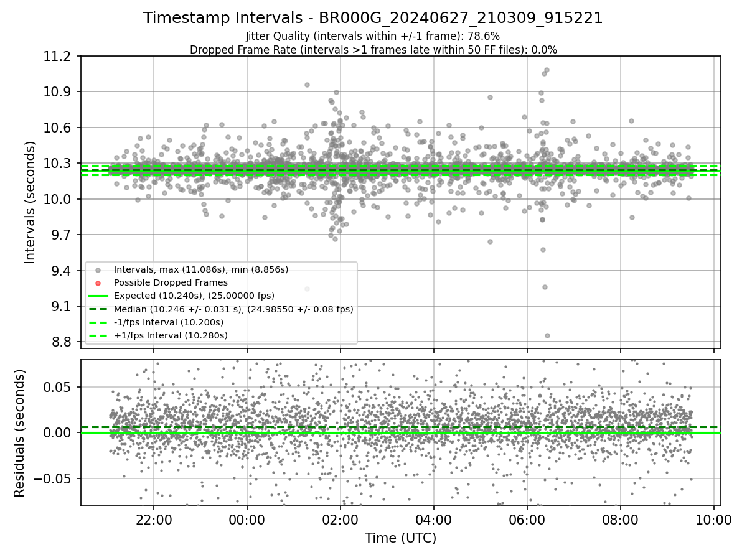747x560 pixels.
Task: Click the '02:00' x-axis tick label
Action: 341,520
